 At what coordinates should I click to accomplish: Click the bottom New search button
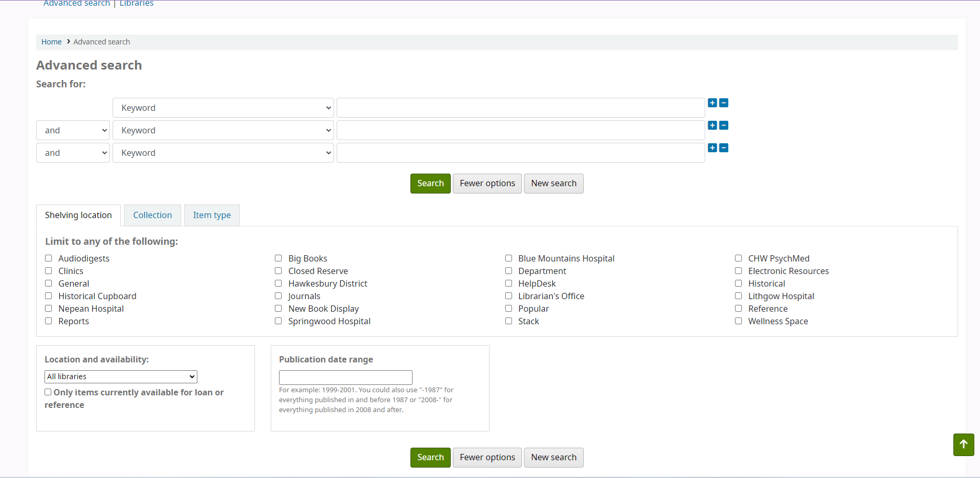coord(554,458)
